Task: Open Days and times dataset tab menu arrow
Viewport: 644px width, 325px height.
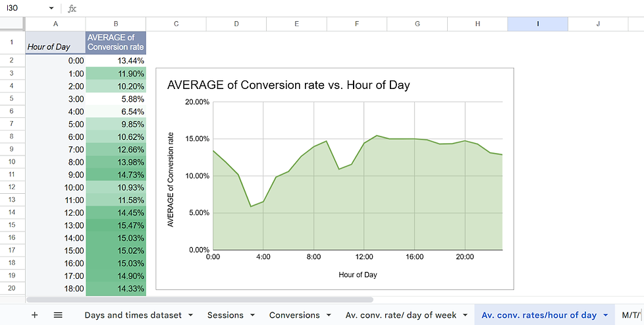Action: pos(190,316)
